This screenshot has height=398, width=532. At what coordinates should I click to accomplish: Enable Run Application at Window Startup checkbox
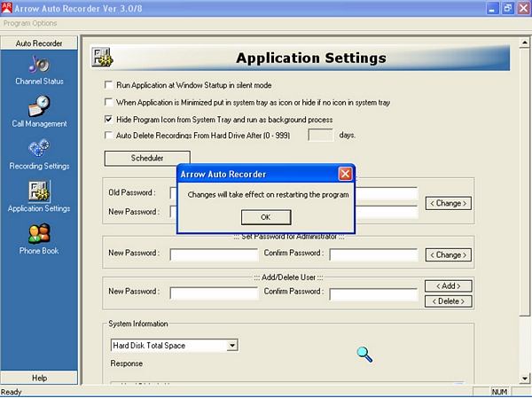point(108,85)
